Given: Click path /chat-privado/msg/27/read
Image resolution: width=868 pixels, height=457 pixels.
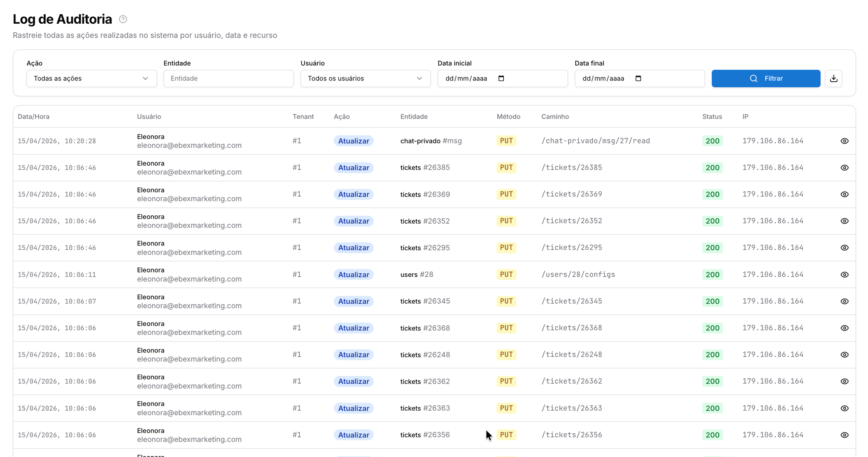Looking at the screenshot, I should click(x=595, y=141).
